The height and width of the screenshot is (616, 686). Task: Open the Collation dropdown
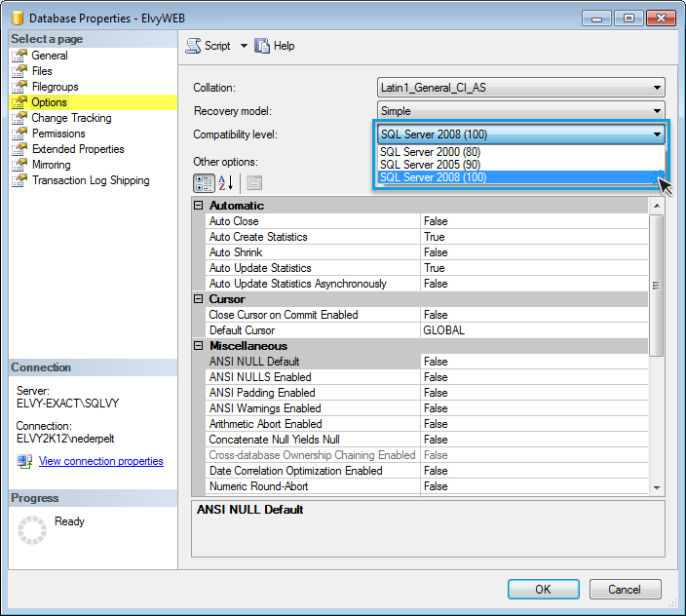click(x=520, y=88)
